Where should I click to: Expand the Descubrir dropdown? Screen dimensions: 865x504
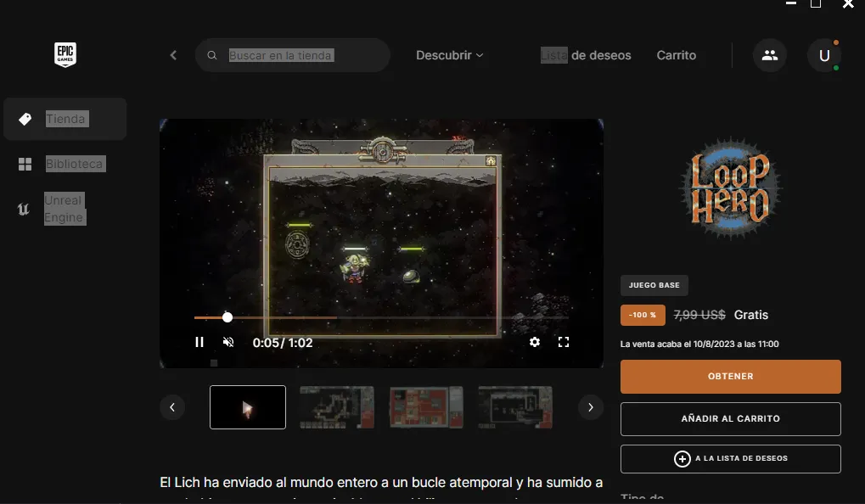(x=450, y=55)
